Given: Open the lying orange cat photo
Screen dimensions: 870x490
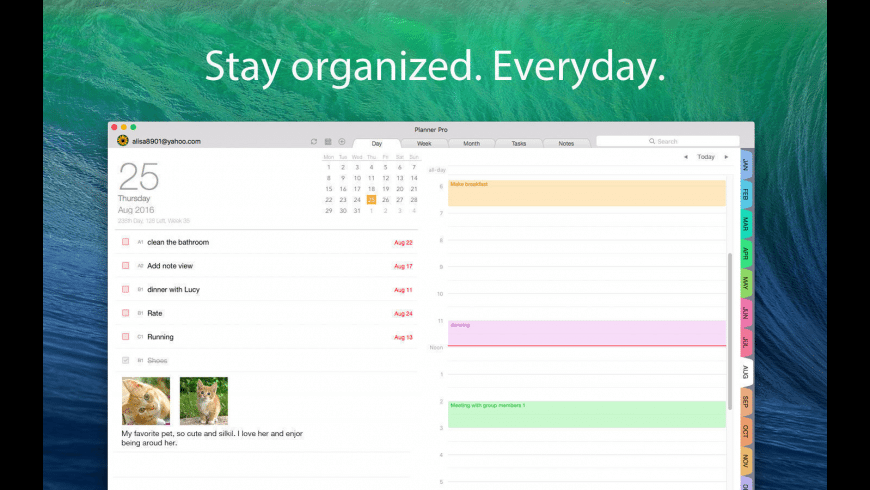Looking at the screenshot, I should [x=146, y=401].
